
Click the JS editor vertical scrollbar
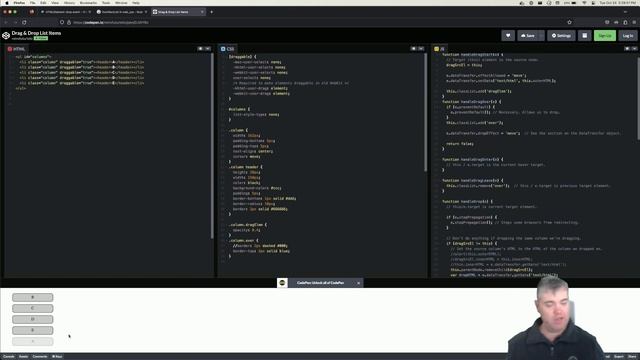pos(638,98)
